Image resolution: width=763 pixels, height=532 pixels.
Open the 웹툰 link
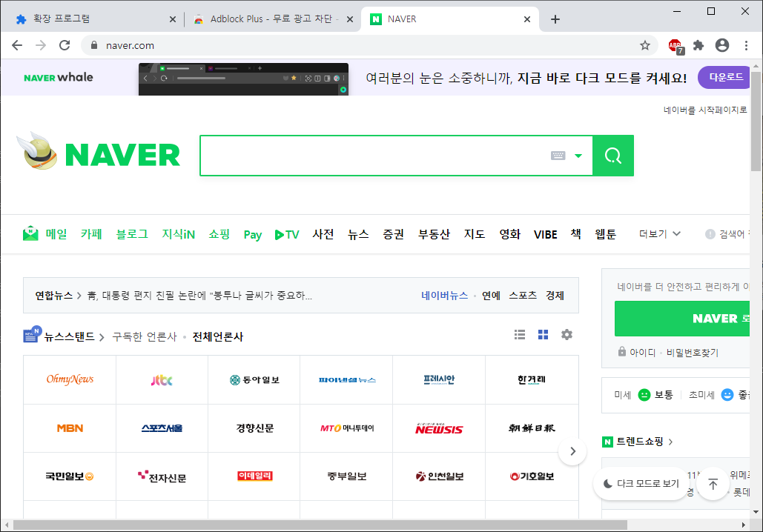pyautogui.click(x=605, y=234)
